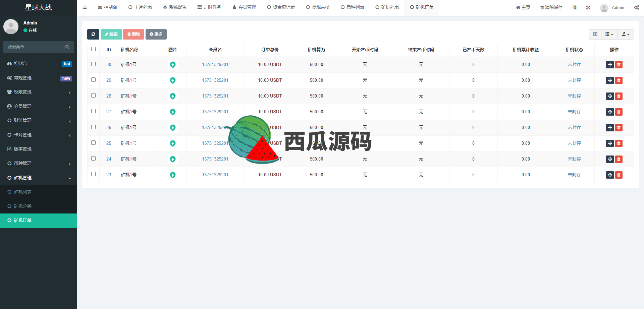The image size is (644, 309).
Task: Open order ID 30 link
Action: [109, 65]
